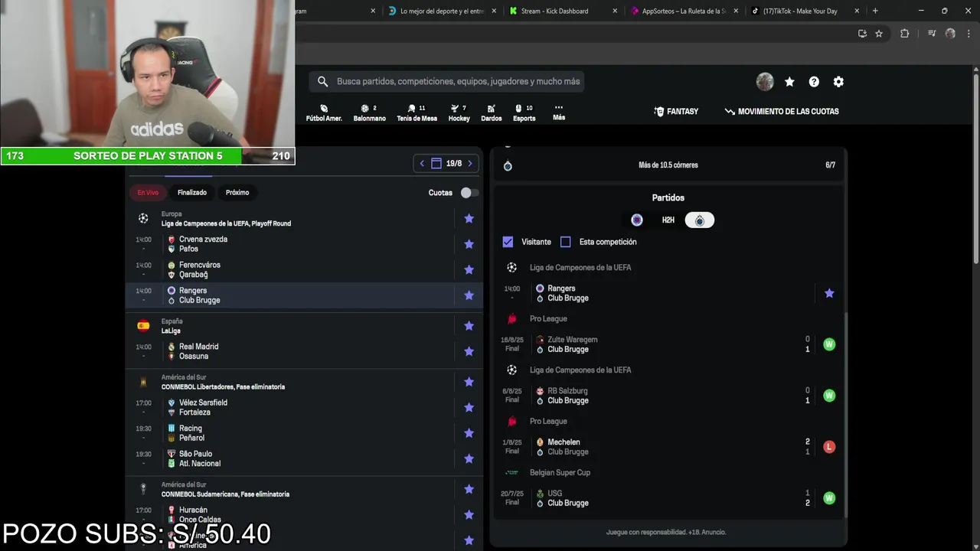Open Chrome three-dot menu

[x=968, y=34]
